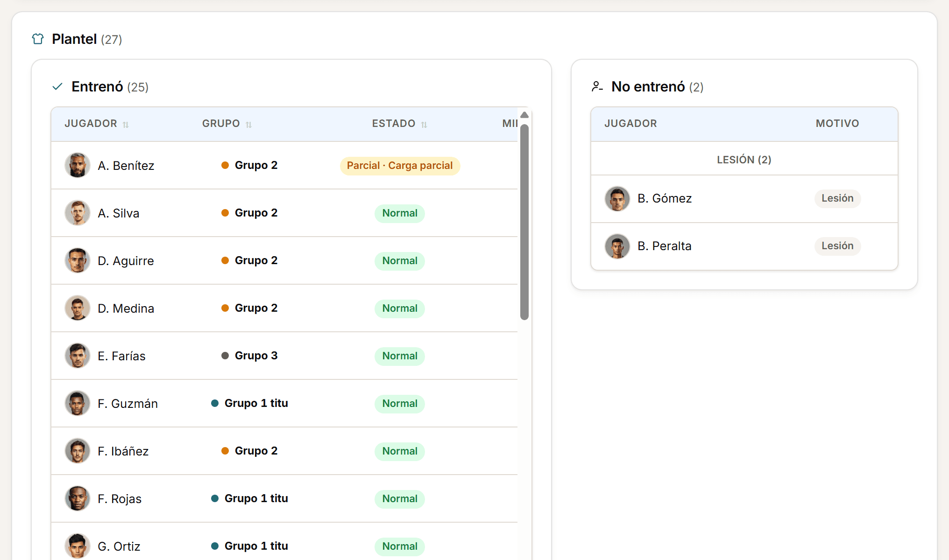Click Lesión badge for B. Peralta
Viewport: 949px width, 560px height.
click(837, 246)
